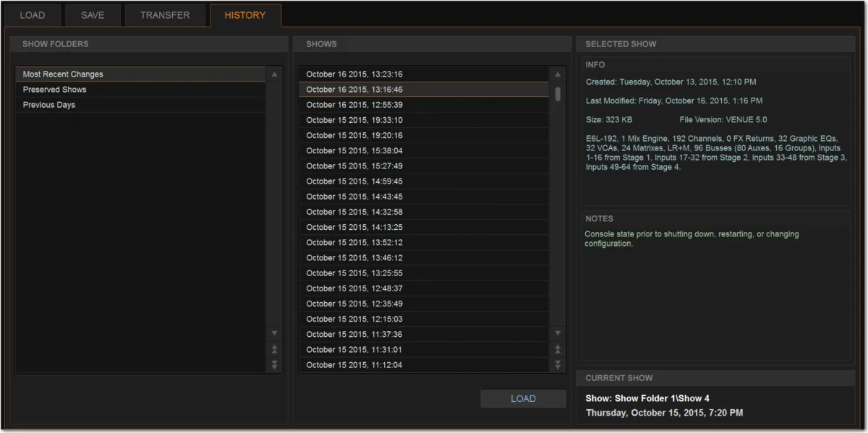The height and width of the screenshot is (433, 868).
Task: Click scroll up arrow in Shows list
Action: pyautogui.click(x=558, y=74)
